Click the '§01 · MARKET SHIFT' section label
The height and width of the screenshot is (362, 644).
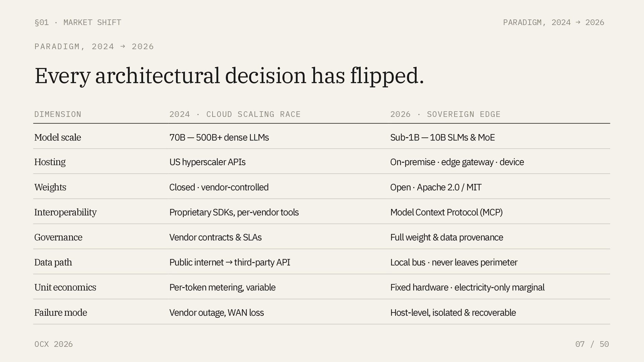[78, 22]
